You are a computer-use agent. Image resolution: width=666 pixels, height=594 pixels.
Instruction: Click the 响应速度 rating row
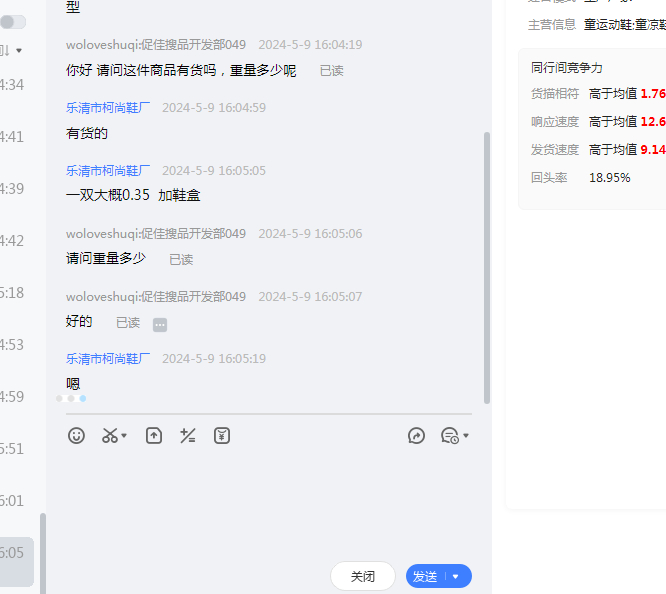pos(598,122)
